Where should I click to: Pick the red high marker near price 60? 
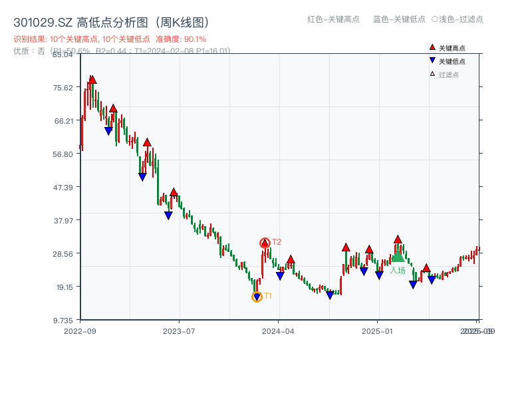(x=147, y=142)
